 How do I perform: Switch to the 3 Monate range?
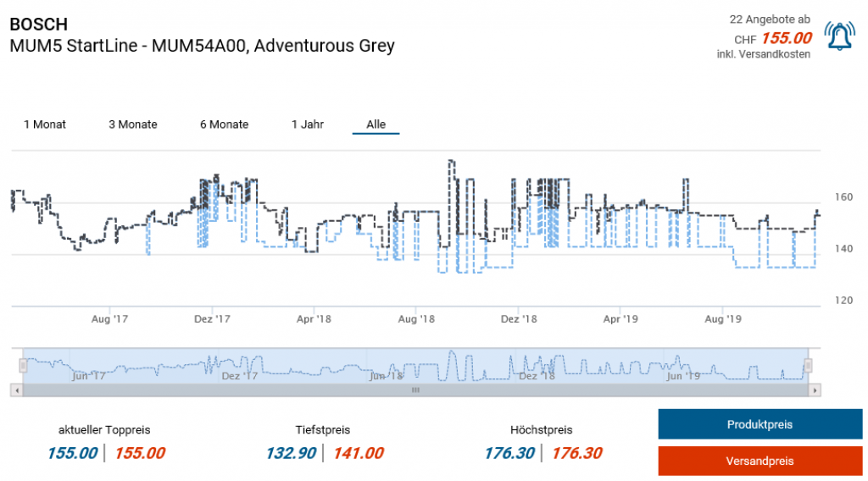pyautogui.click(x=133, y=124)
